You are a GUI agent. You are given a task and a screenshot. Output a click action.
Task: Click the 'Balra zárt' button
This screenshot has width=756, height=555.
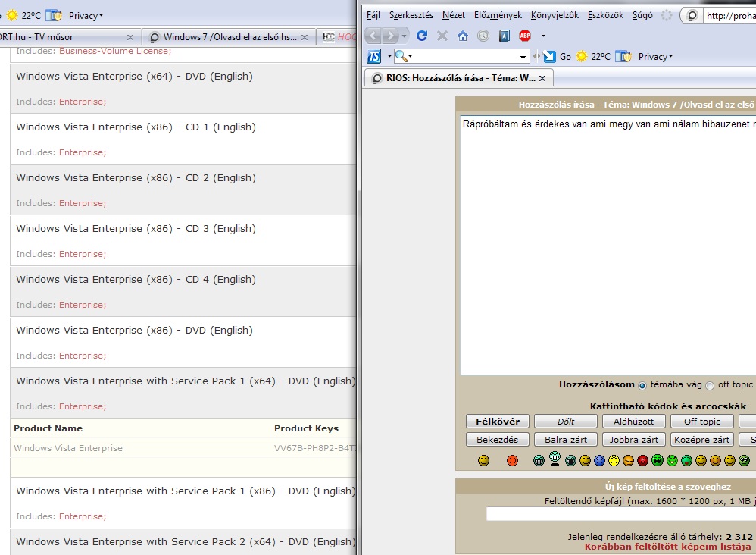pos(566,440)
